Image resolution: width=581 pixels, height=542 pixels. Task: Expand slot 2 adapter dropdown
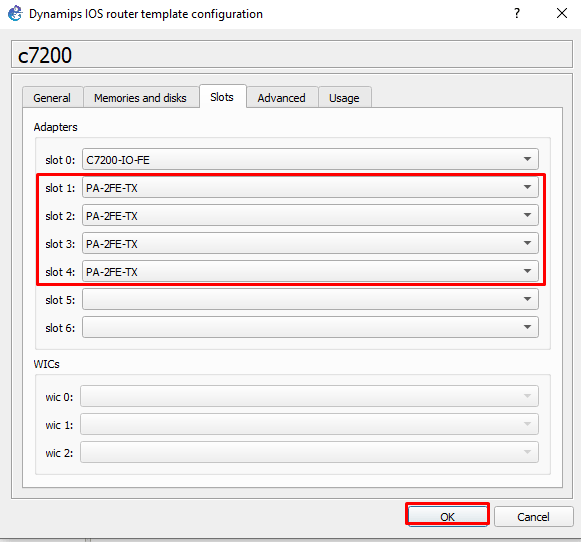point(310,215)
